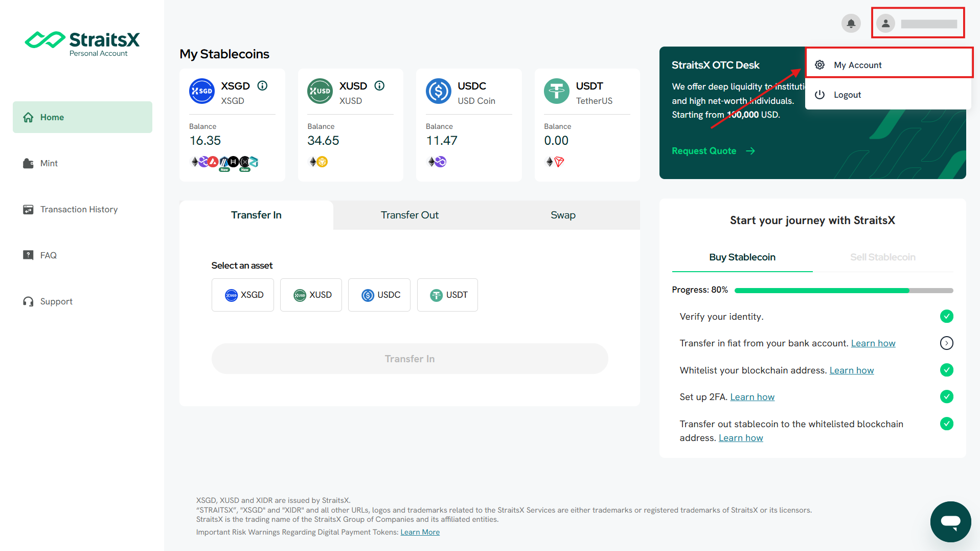The image size is (980, 551).
Task: Open Learn how for bank transfer
Action: pyautogui.click(x=873, y=343)
